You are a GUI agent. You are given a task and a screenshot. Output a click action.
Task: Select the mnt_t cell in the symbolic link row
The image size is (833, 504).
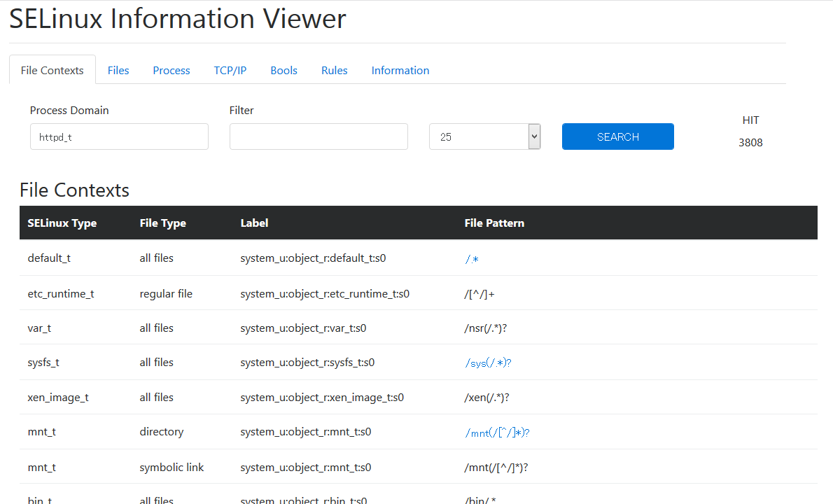pyautogui.click(x=41, y=468)
